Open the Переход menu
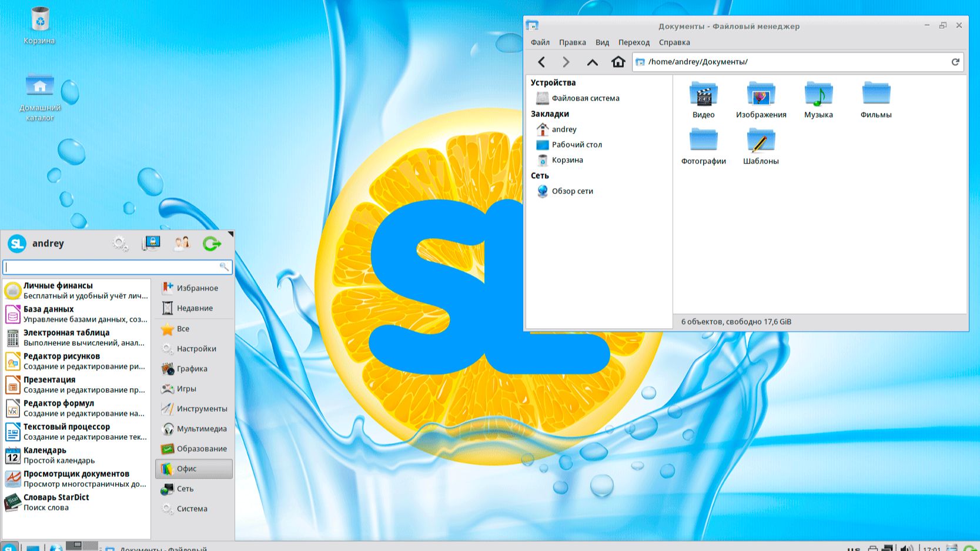The image size is (980, 551). (634, 42)
